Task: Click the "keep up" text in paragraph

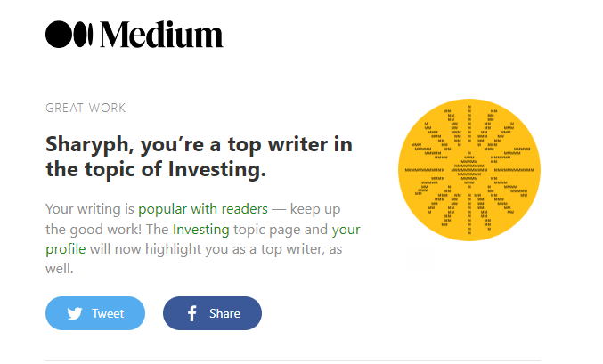Action: click(x=315, y=209)
